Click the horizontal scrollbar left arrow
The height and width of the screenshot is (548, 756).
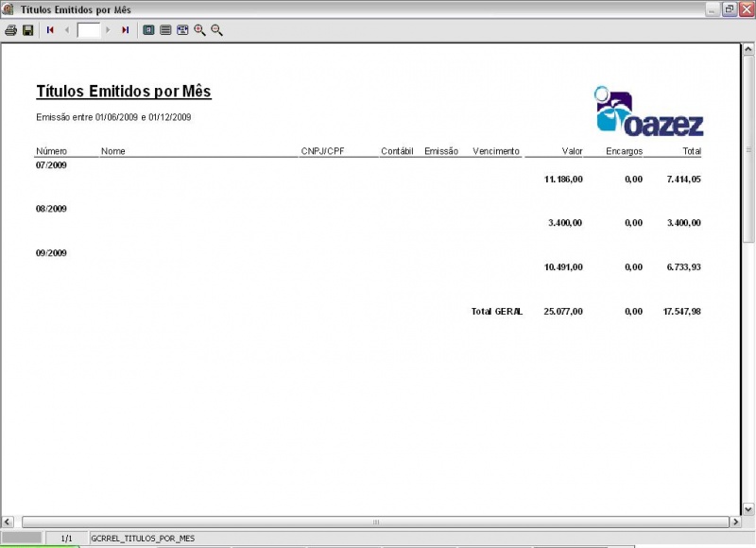(x=8, y=522)
